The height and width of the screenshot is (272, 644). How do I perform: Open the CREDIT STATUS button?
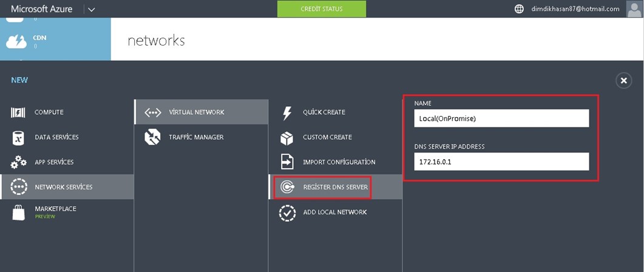pos(322,8)
